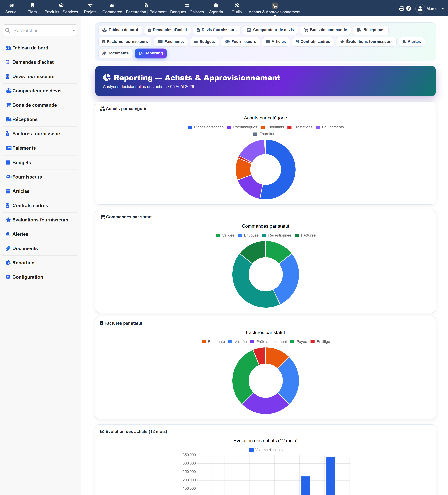Click the Configuration gear icon in sidebar

(8, 277)
